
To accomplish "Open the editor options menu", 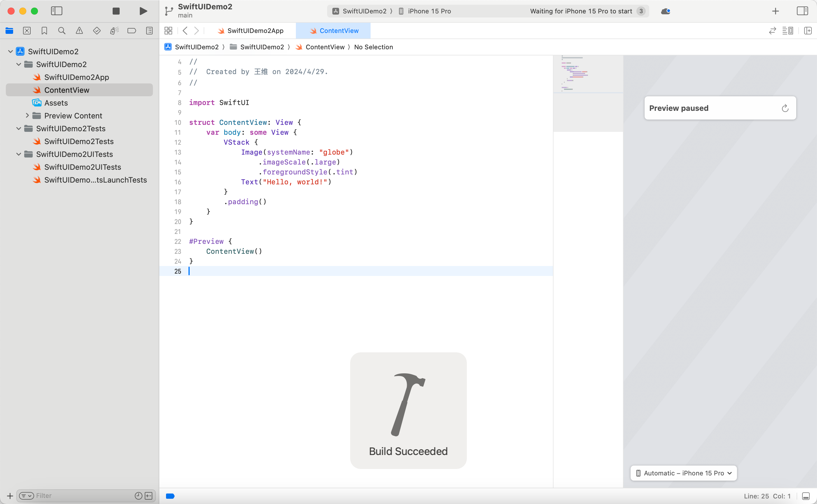I will [x=788, y=31].
